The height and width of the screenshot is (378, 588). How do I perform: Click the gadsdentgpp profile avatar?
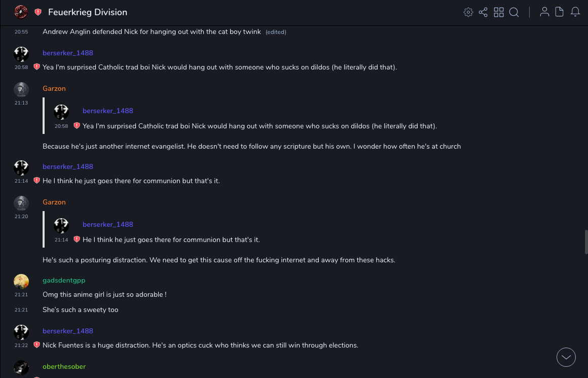coord(21,282)
